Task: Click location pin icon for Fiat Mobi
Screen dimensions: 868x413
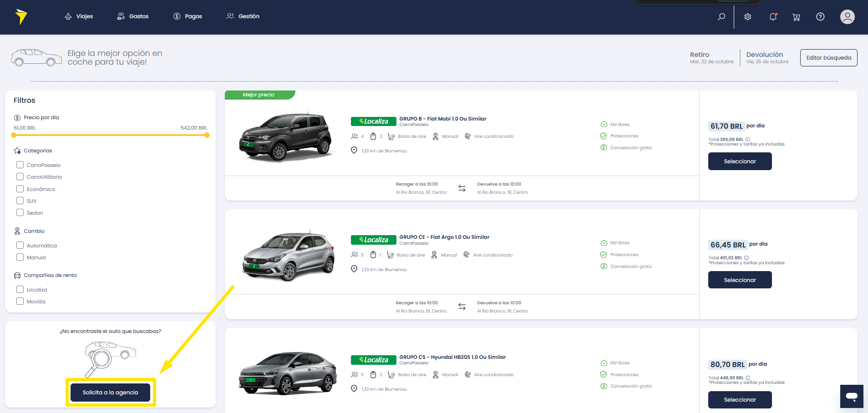Action: 354,150
